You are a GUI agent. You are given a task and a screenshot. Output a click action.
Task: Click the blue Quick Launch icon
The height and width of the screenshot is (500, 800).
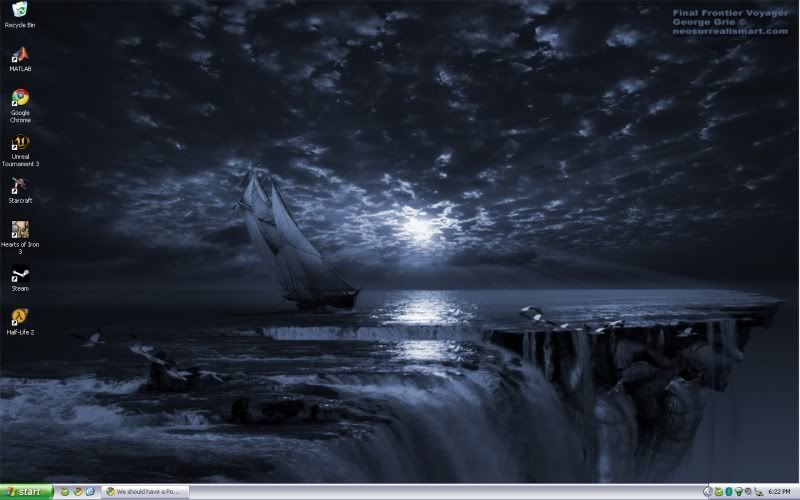click(90, 492)
